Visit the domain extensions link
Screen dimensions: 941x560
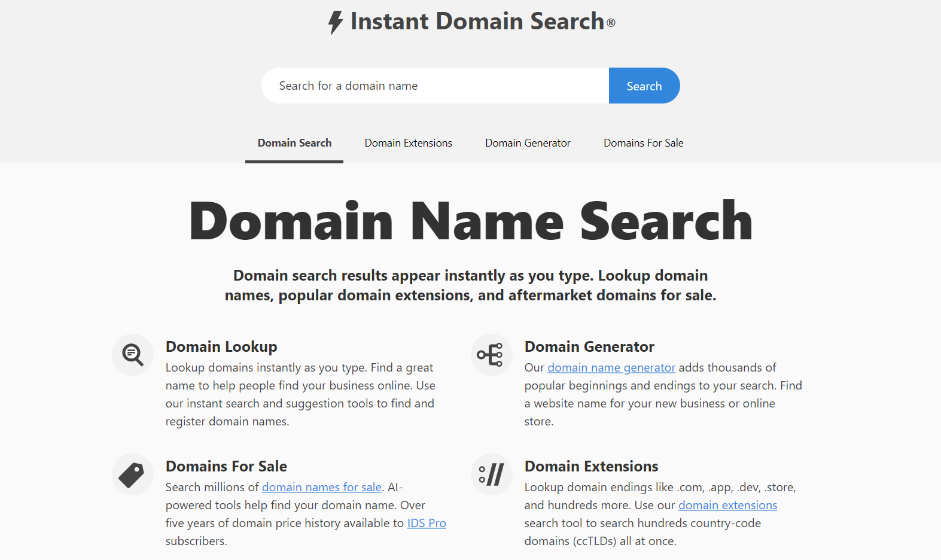(728, 505)
